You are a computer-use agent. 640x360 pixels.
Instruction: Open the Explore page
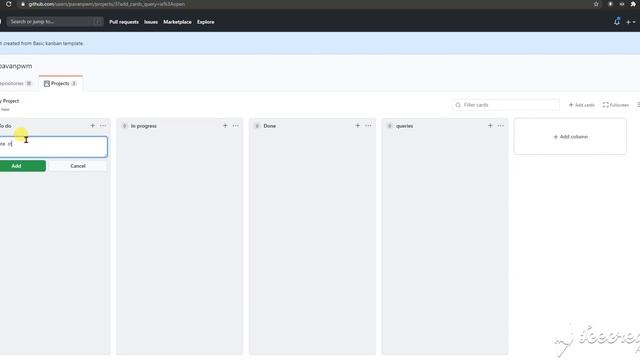pos(205,22)
